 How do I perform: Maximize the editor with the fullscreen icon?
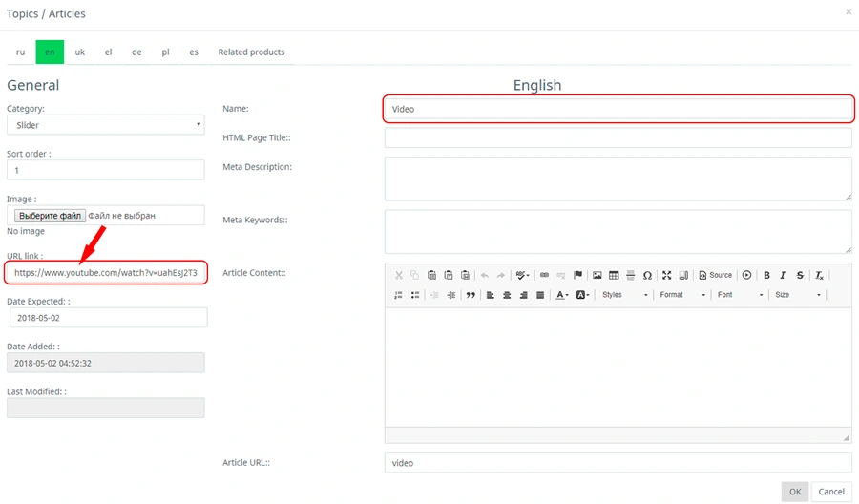tap(667, 275)
